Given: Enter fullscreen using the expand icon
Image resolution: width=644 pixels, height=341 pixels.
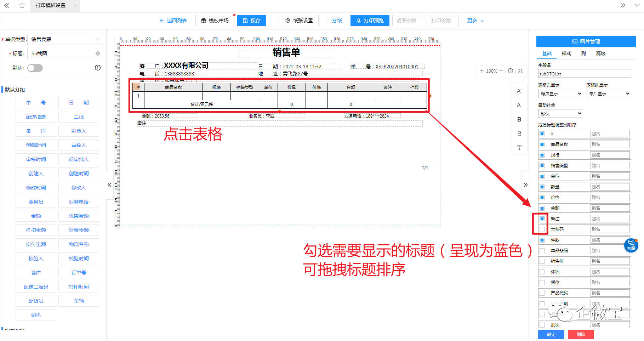Looking at the screenshot, I should tap(520, 71).
